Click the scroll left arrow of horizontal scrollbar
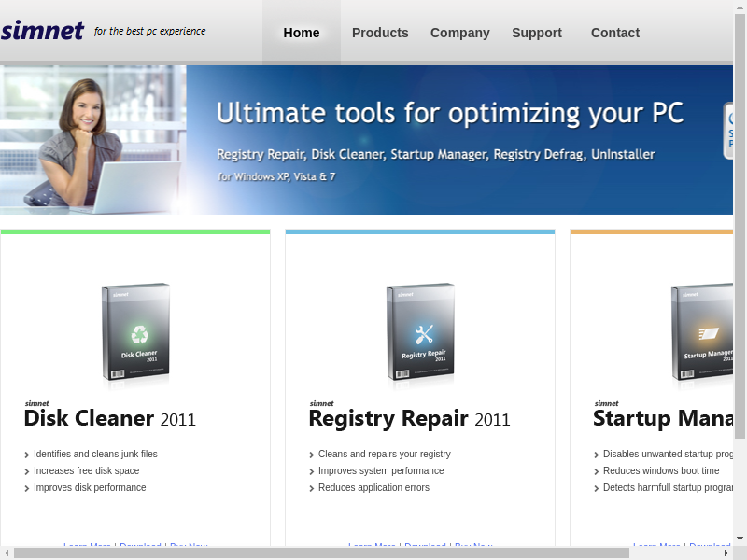 coord(7,553)
